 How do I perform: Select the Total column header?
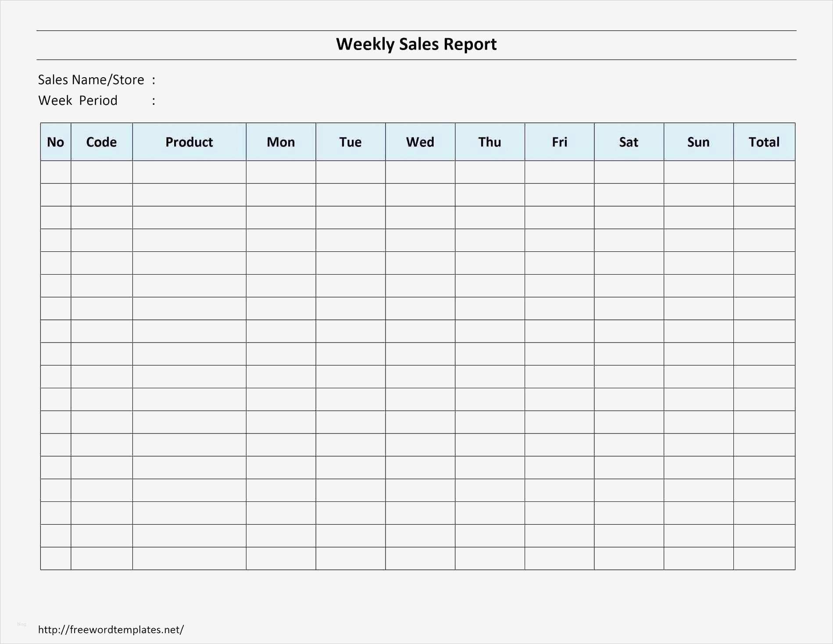[x=764, y=142]
